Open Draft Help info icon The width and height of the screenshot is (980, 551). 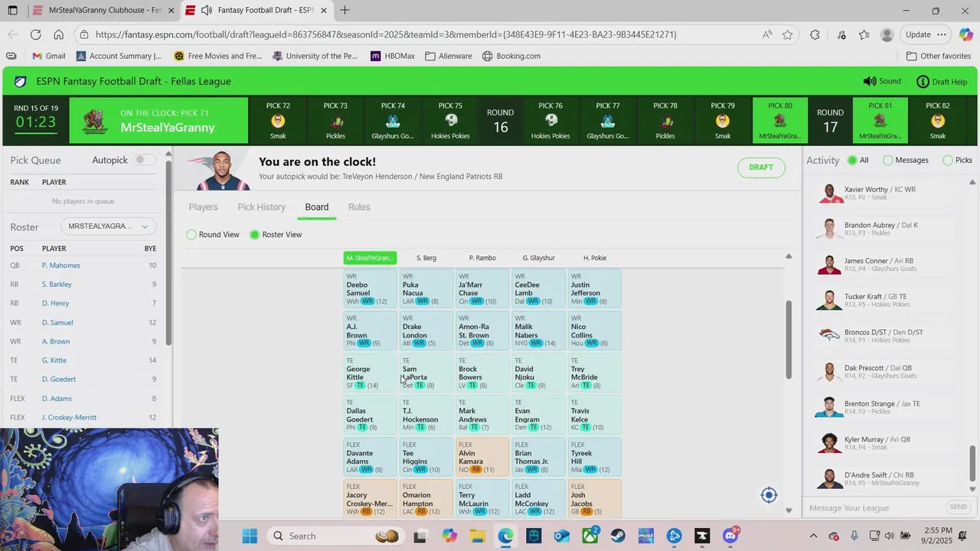pos(923,81)
